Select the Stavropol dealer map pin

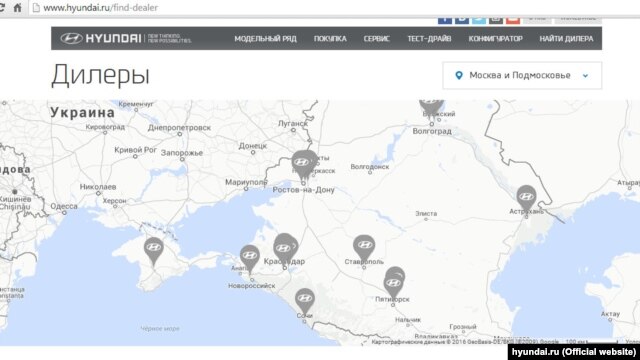click(364, 247)
